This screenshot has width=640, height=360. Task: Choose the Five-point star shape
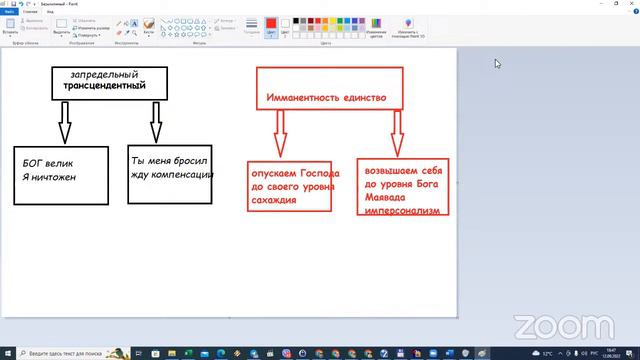point(177,35)
